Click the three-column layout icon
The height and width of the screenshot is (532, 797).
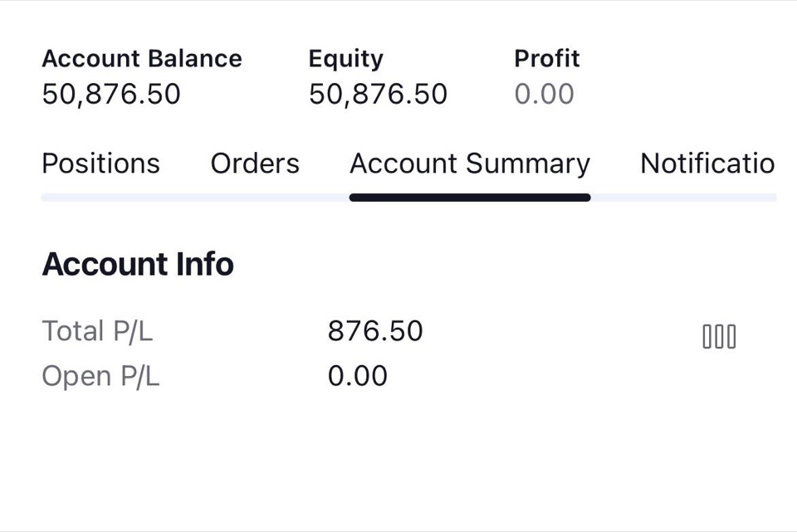click(719, 337)
